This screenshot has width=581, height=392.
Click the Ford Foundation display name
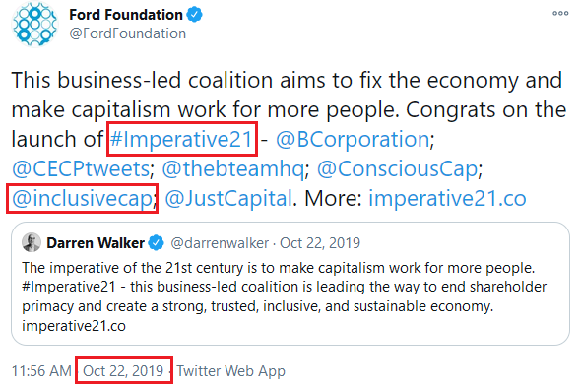coord(126,15)
